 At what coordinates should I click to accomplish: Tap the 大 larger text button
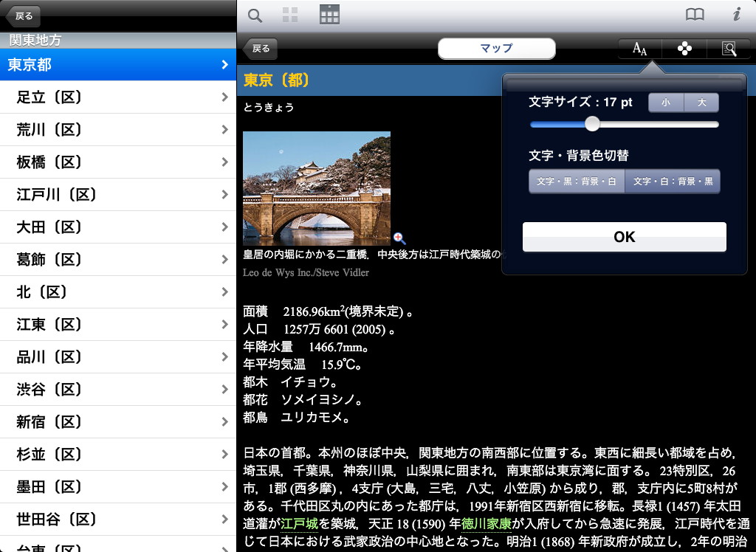[x=702, y=103]
